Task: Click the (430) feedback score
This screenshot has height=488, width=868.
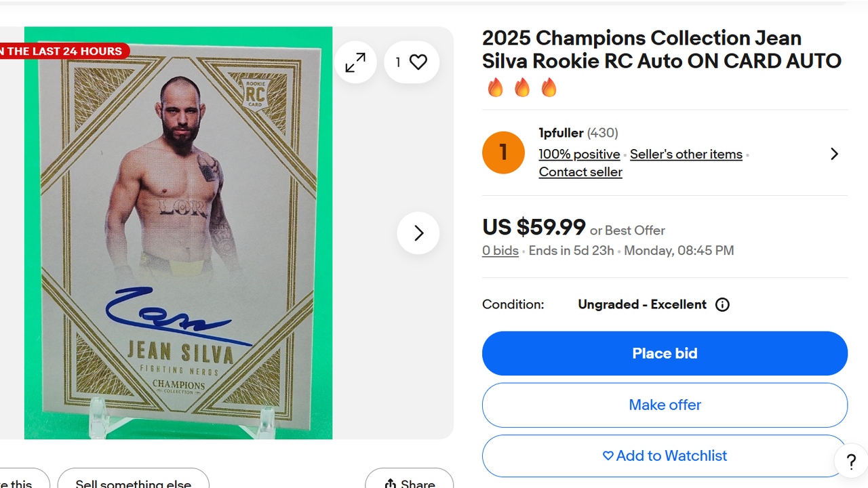Action: click(x=602, y=133)
